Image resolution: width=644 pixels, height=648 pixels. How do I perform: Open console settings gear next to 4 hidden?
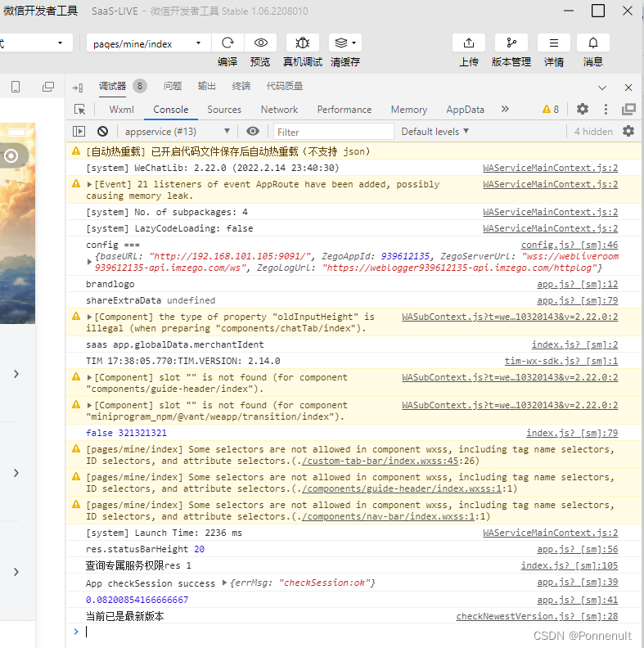(x=628, y=132)
